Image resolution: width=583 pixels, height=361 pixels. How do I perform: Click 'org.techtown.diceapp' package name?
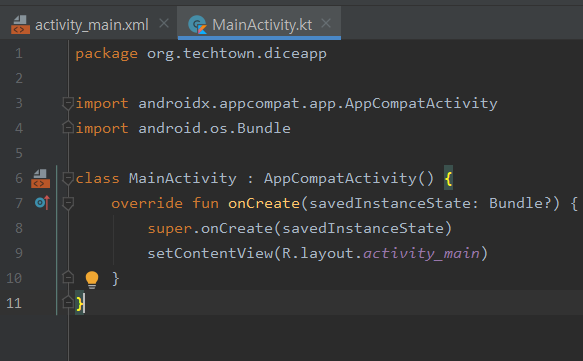click(x=237, y=54)
